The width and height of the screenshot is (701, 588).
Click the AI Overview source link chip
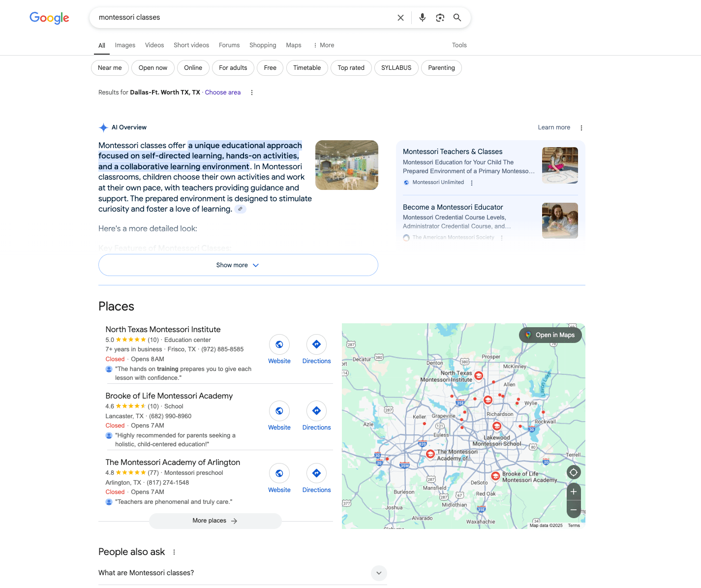240,209
